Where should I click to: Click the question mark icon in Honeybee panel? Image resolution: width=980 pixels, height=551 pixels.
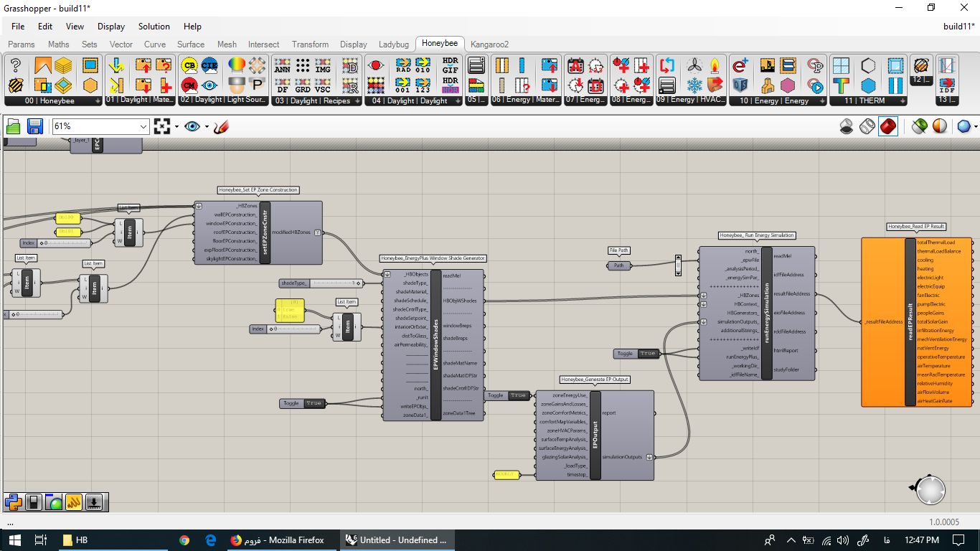pos(15,66)
